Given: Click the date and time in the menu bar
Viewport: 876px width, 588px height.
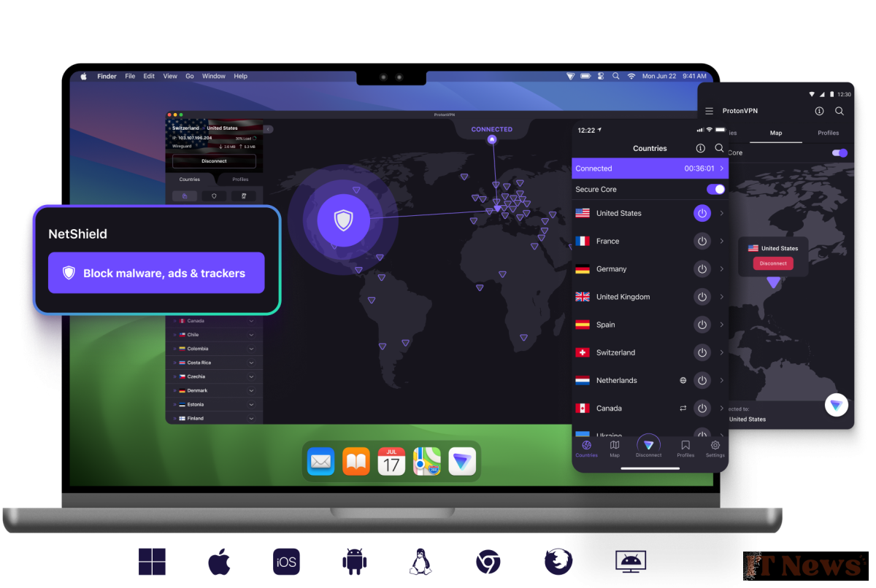Looking at the screenshot, I should click(674, 76).
